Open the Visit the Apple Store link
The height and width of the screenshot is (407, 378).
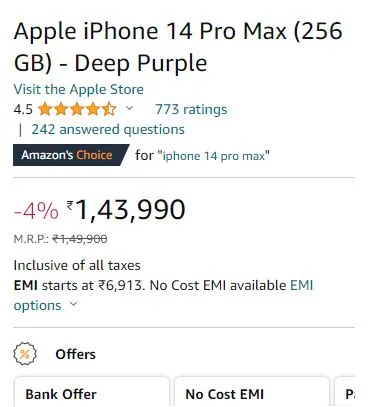79,89
